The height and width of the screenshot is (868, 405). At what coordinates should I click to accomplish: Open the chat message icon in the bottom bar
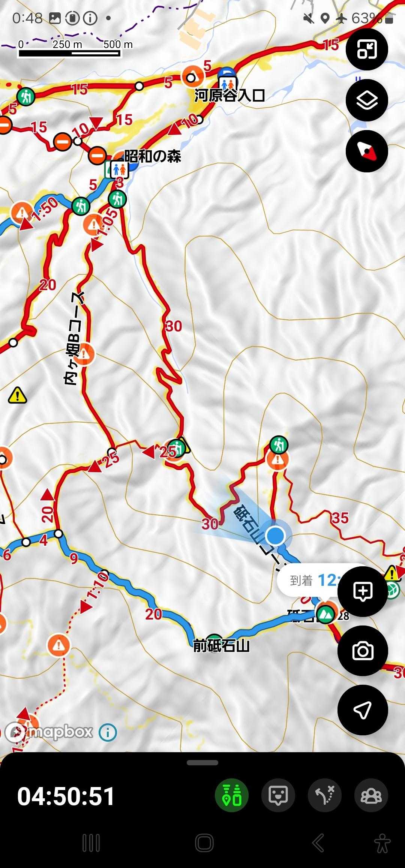tap(278, 795)
